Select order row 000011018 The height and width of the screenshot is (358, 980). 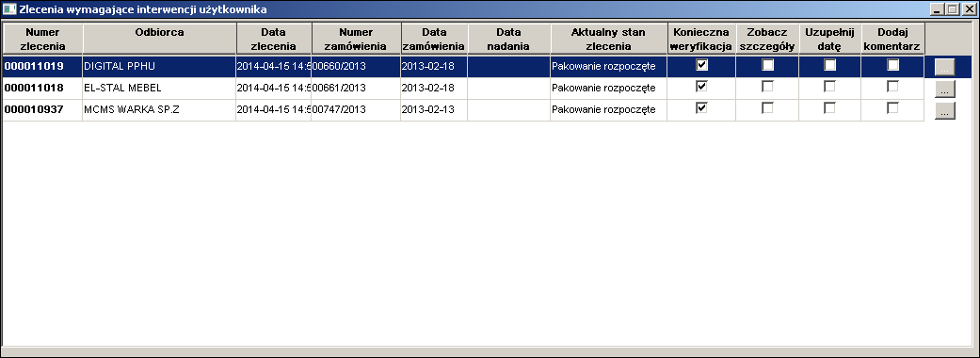coord(463,89)
